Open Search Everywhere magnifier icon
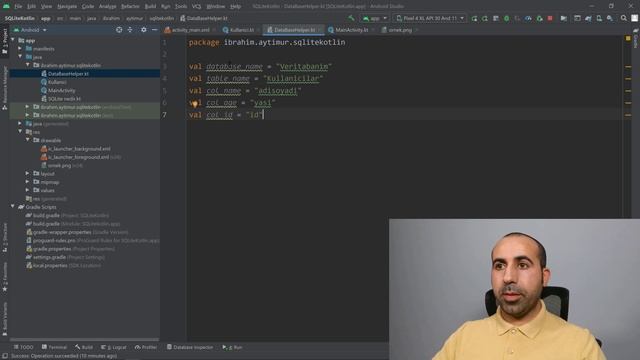The image size is (640, 360). pyautogui.click(x=624, y=18)
